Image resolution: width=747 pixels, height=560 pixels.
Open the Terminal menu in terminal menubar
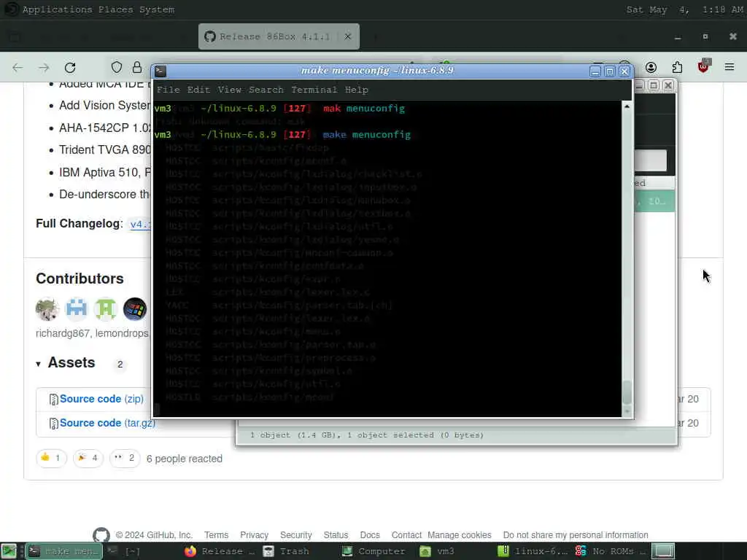314,90
